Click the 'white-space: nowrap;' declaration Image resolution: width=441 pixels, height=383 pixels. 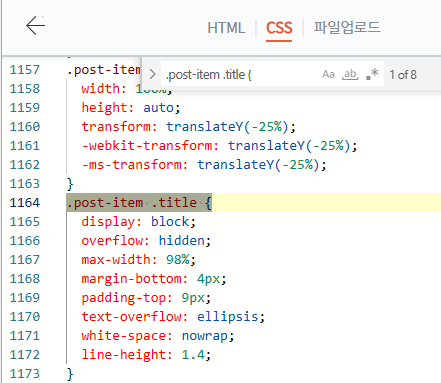click(x=158, y=336)
